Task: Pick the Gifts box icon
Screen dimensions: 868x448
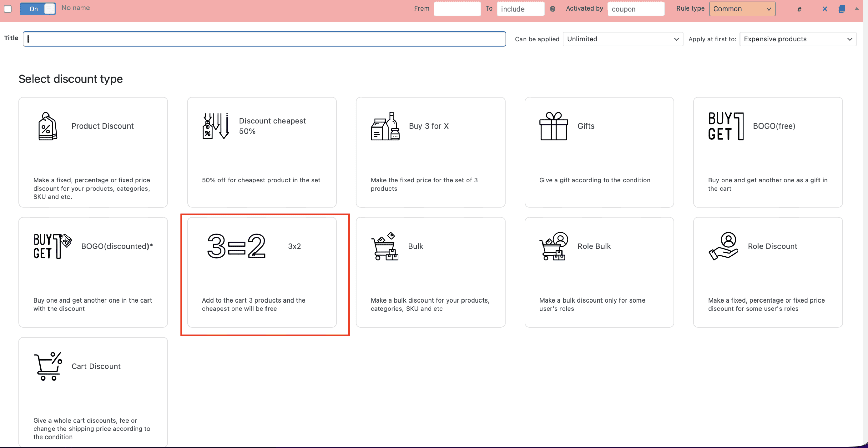Action: pyautogui.click(x=553, y=126)
